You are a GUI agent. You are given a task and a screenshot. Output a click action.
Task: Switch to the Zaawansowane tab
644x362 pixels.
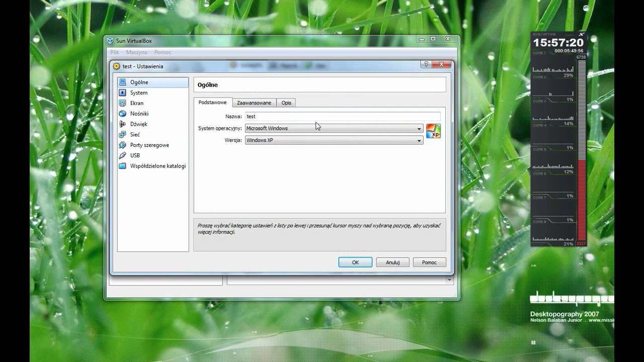[x=254, y=103]
